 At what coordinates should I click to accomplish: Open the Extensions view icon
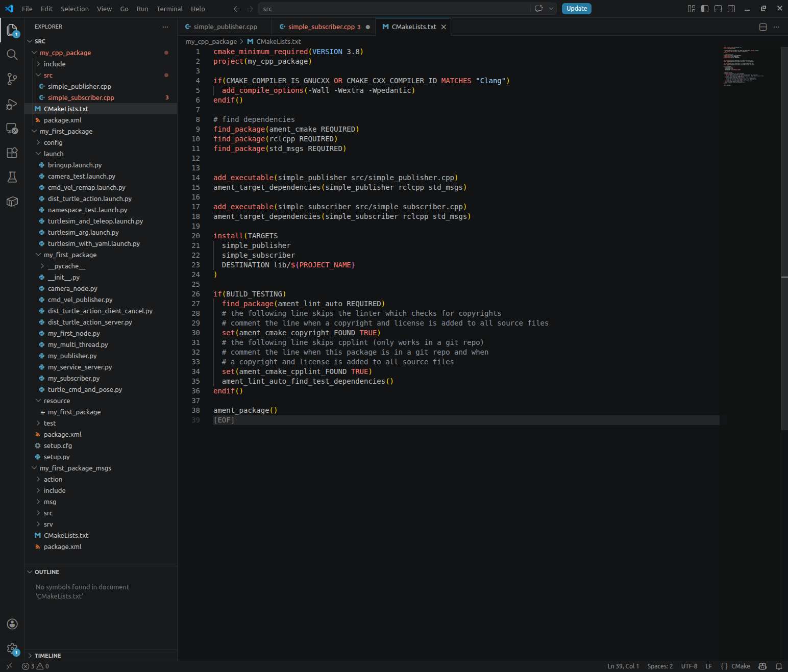12,153
